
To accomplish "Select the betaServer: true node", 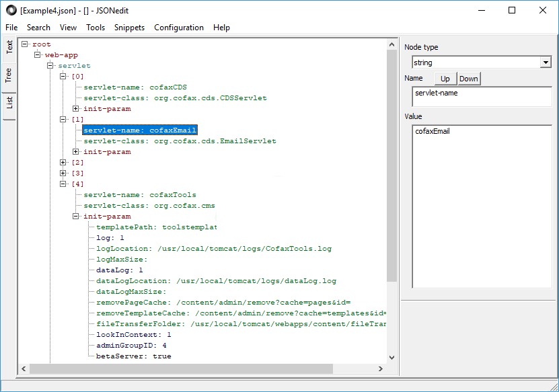I will pos(133,356).
